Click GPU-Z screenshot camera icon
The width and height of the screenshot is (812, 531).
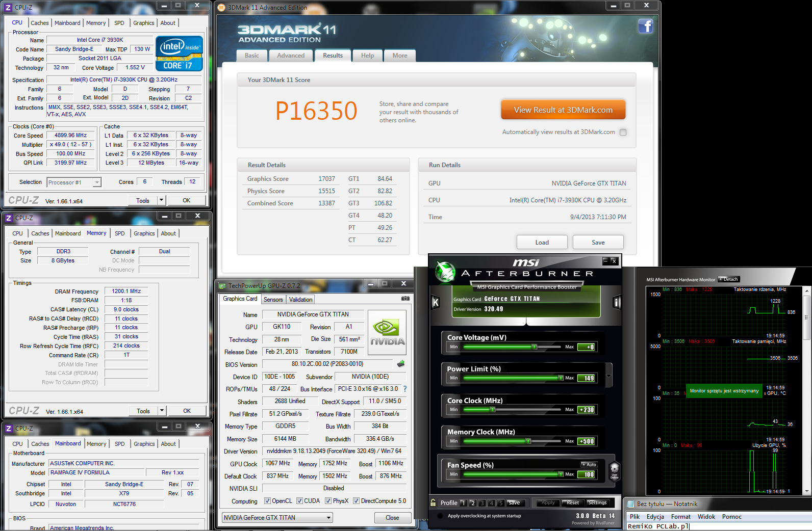pyautogui.click(x=405, y=299)
